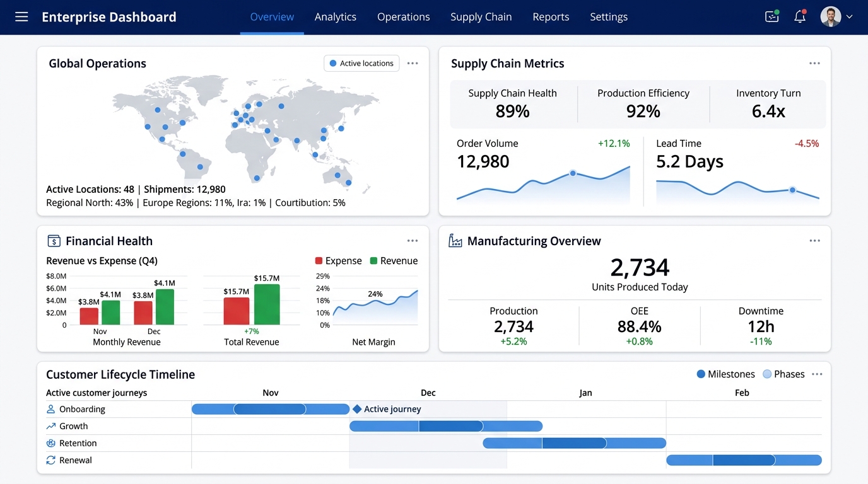Open Supply Chain Metrics options menu

[814, 63]
